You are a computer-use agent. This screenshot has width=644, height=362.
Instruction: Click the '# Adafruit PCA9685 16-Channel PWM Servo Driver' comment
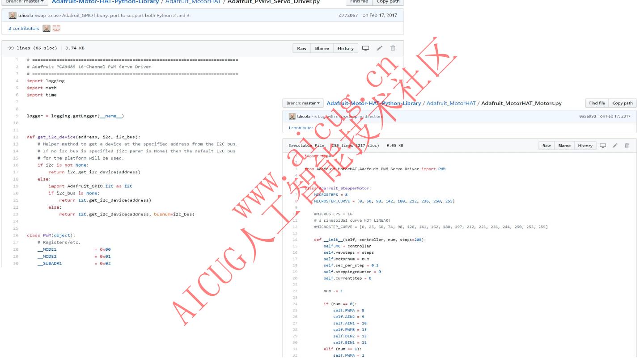89,67
